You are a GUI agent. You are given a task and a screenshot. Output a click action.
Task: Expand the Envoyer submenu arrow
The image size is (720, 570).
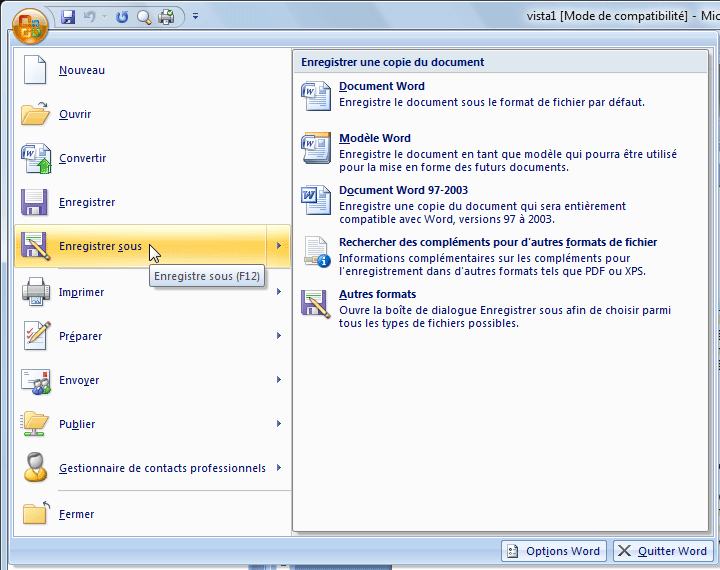[x=279, y=380]
